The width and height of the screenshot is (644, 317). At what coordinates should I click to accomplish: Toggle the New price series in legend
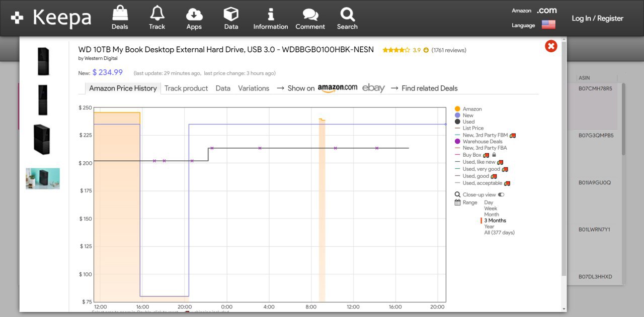coord(464,116)
